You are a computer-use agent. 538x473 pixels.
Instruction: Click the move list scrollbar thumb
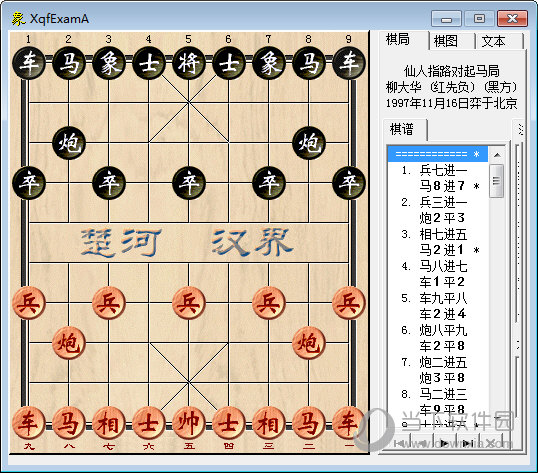point(496,181)
